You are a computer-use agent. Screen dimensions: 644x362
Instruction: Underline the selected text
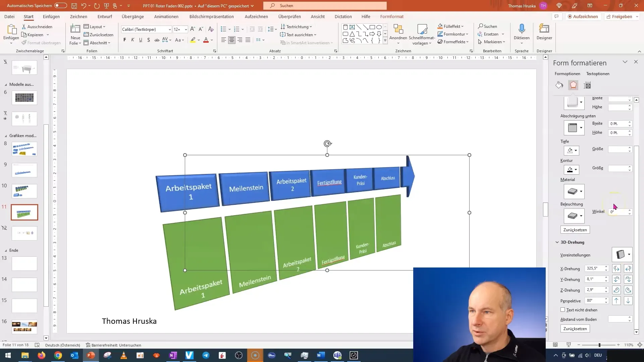141,40
